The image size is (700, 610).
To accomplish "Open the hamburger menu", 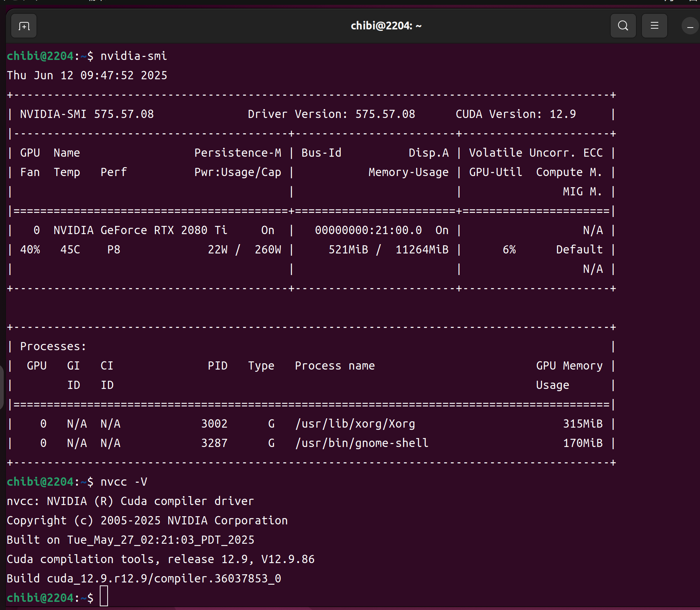I will click(x=654, y=26).
